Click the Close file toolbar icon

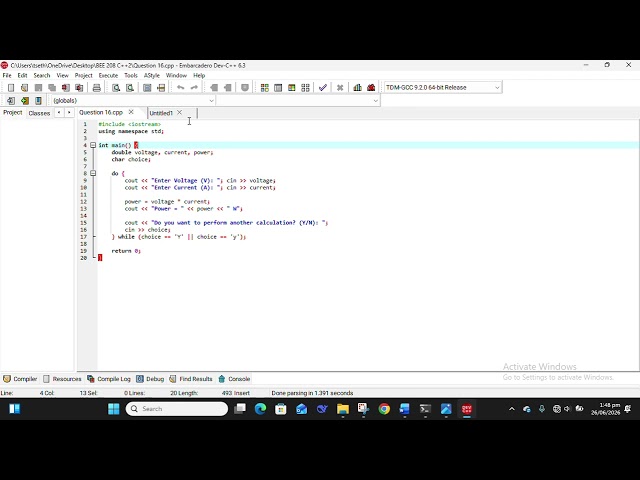pyautogui.click(x=66, y=88)
